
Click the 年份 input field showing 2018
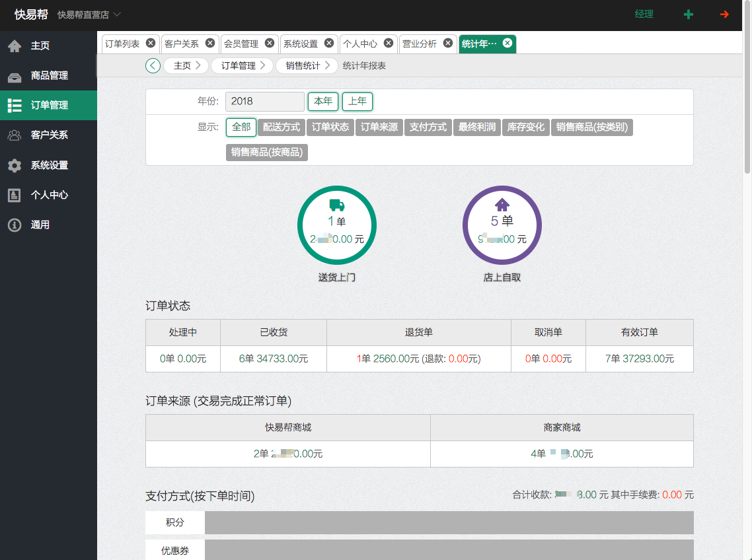click(264, 102)
